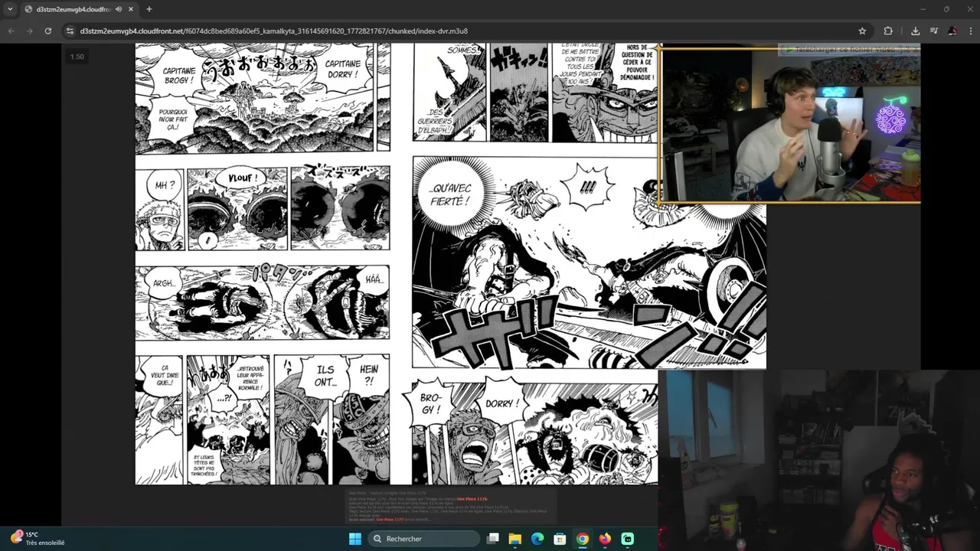
Task: Minimize the Chrome window
Action: click(x=923, y=9)
